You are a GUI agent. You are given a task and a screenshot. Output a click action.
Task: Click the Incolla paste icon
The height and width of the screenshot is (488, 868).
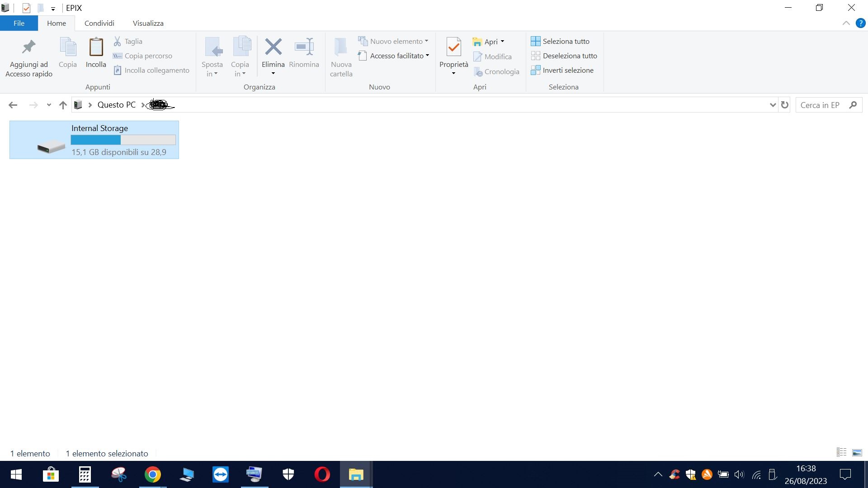point(96,47)
